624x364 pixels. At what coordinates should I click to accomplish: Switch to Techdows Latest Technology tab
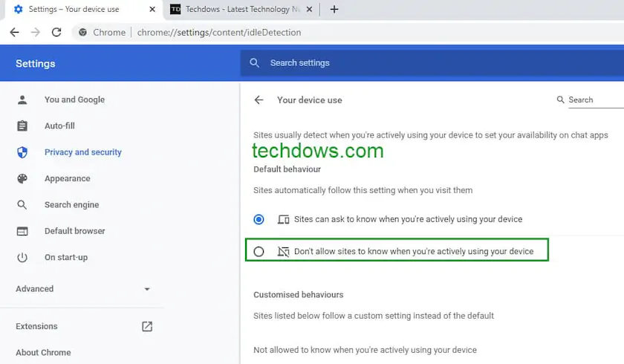(x=242, y=9)
